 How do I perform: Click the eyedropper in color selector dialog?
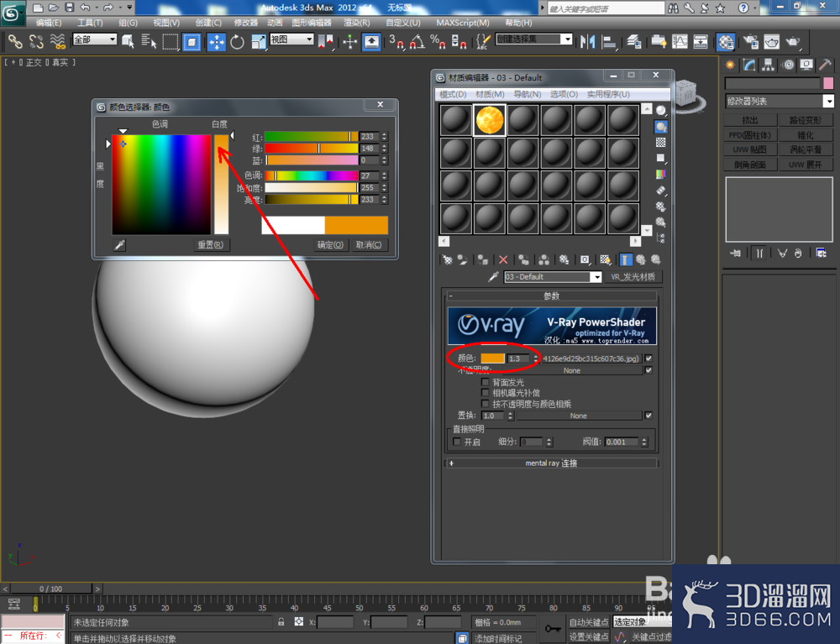click(119, 245)
